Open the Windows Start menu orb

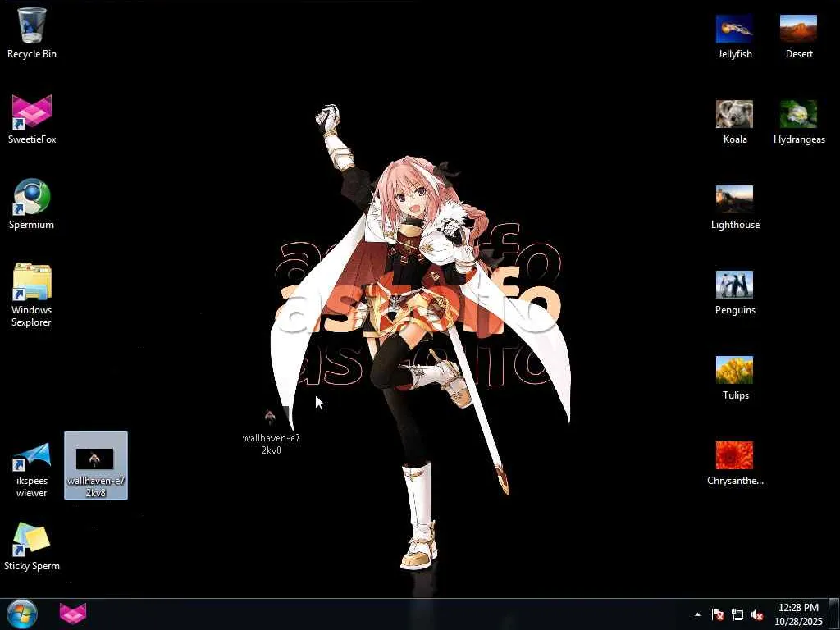pos(21,614)
